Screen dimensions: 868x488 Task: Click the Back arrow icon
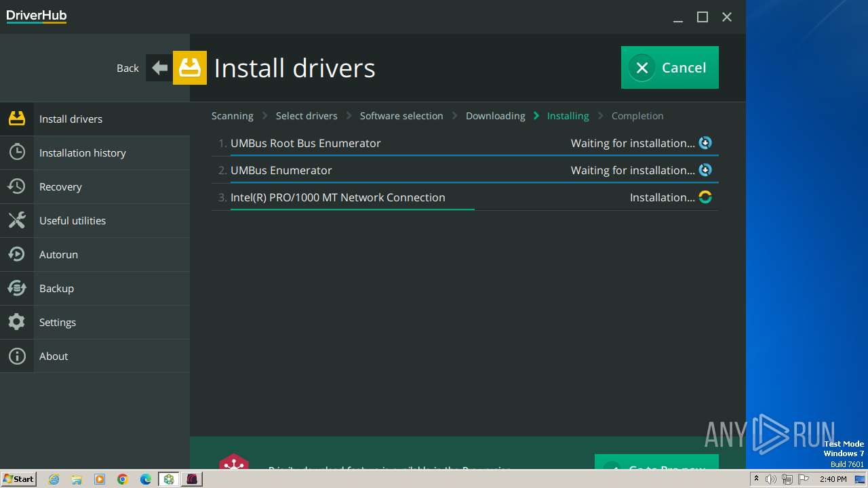[159, 68]
